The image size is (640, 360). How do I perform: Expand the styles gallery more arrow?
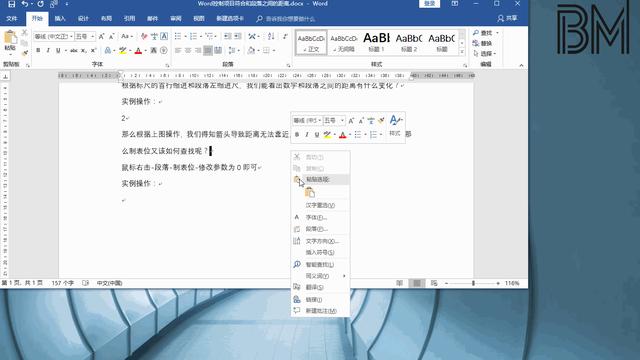pos(462,52)
